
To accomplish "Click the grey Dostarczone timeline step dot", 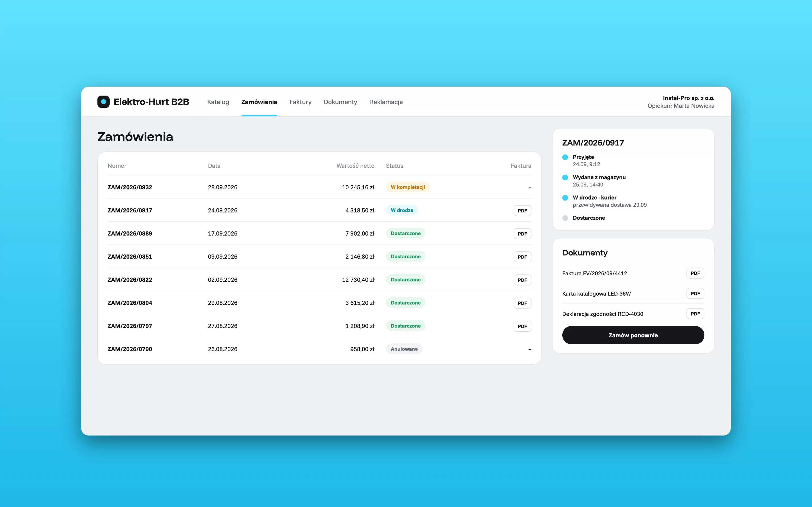I will 565,218.
